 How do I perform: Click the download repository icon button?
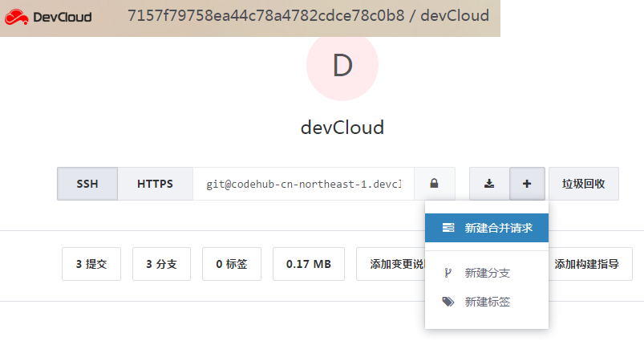click(x=489, y=184)
